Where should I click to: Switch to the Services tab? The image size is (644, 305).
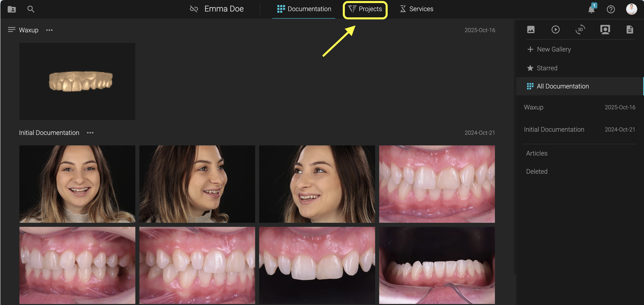(417, 9)
